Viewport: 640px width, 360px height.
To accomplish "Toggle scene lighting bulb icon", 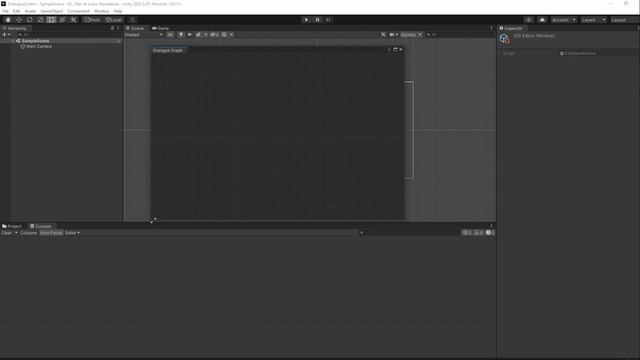I will click(181, 35).
